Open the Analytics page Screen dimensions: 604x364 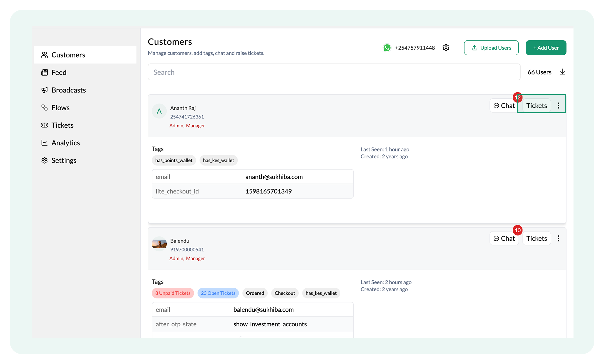[x=65, y=143]
